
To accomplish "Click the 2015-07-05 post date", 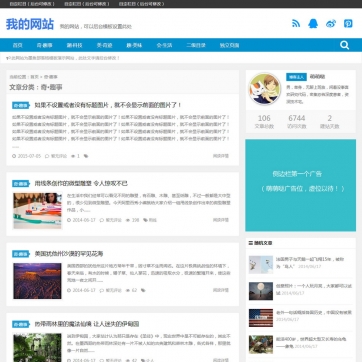I will coord(29,156).
